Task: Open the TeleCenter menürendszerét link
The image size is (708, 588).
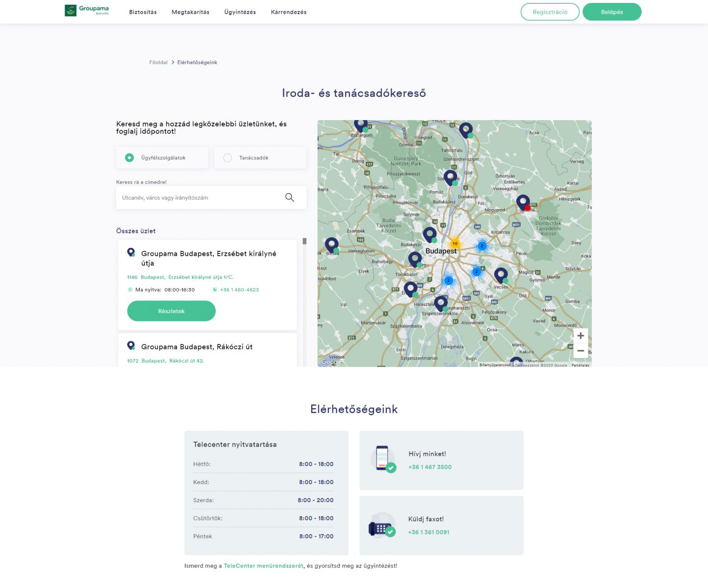Action: [x=263, y=565]
